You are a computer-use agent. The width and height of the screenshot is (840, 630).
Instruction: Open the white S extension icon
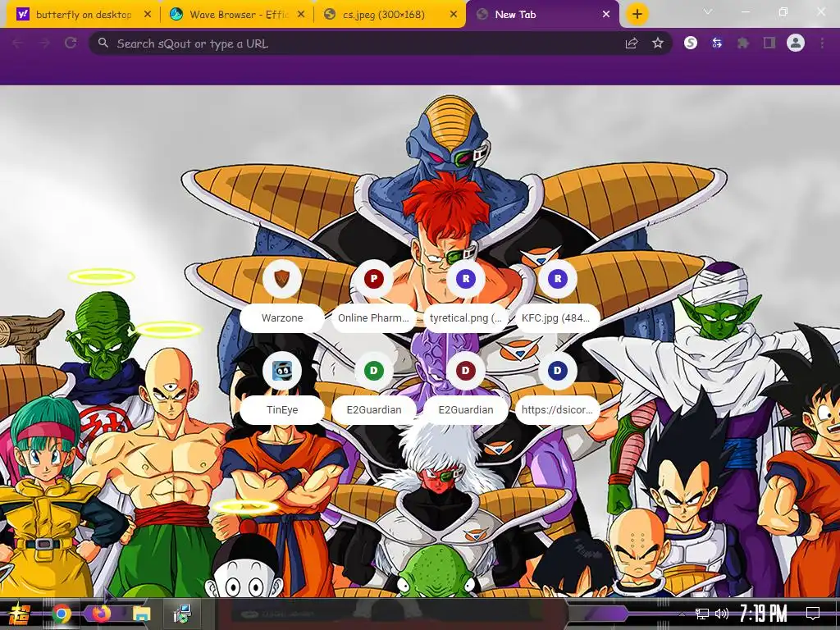691,43
